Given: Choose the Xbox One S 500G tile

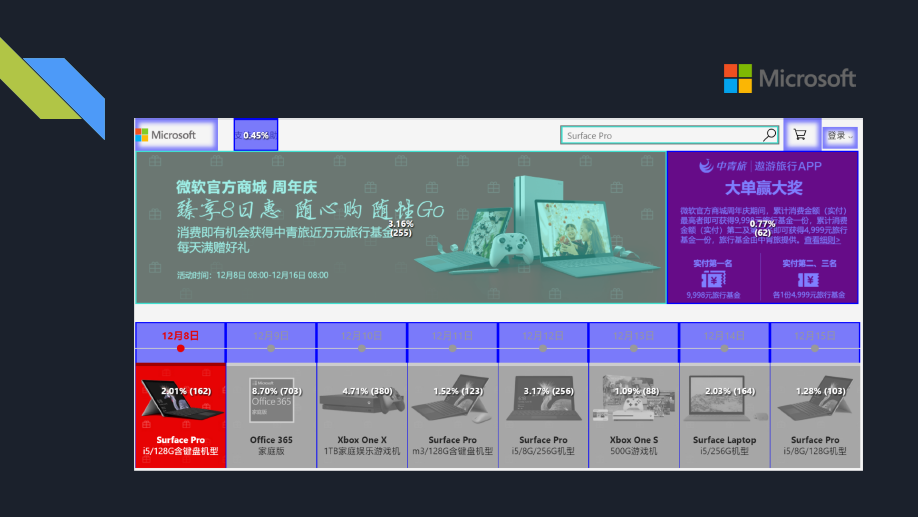Looking at the screenshot, I should click(x=634, y=415).
